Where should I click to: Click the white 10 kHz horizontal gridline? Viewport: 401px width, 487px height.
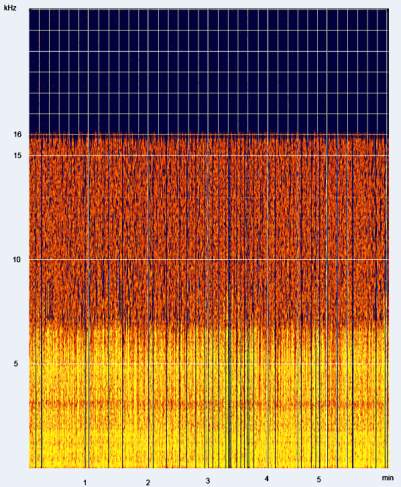209,259
